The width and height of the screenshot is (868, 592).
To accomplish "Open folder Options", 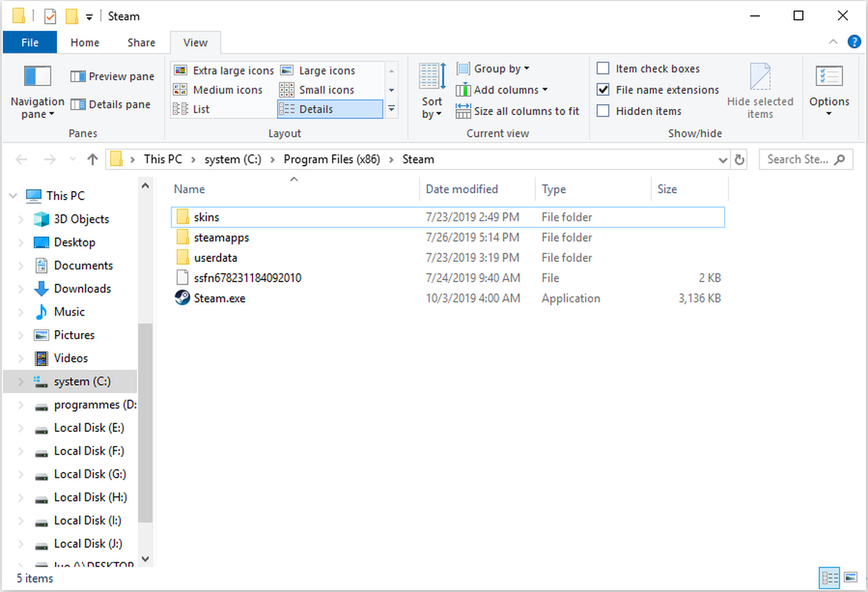I will 829,92.
